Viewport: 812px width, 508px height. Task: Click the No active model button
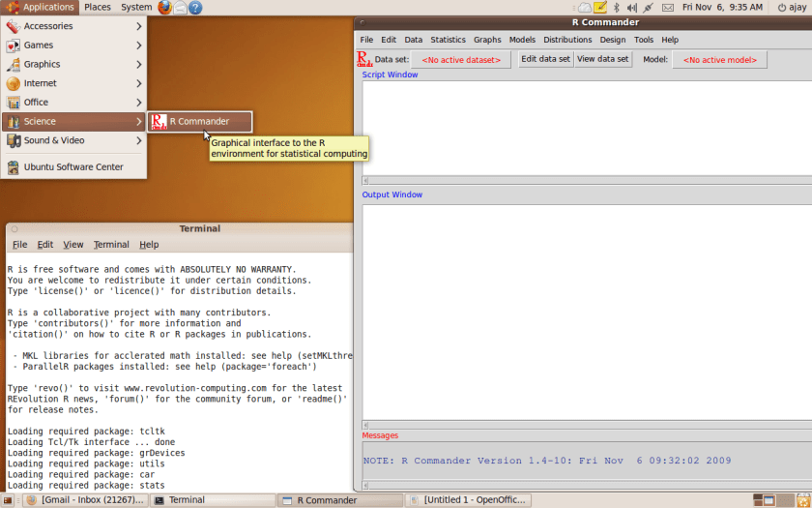[x=720, y=60]
